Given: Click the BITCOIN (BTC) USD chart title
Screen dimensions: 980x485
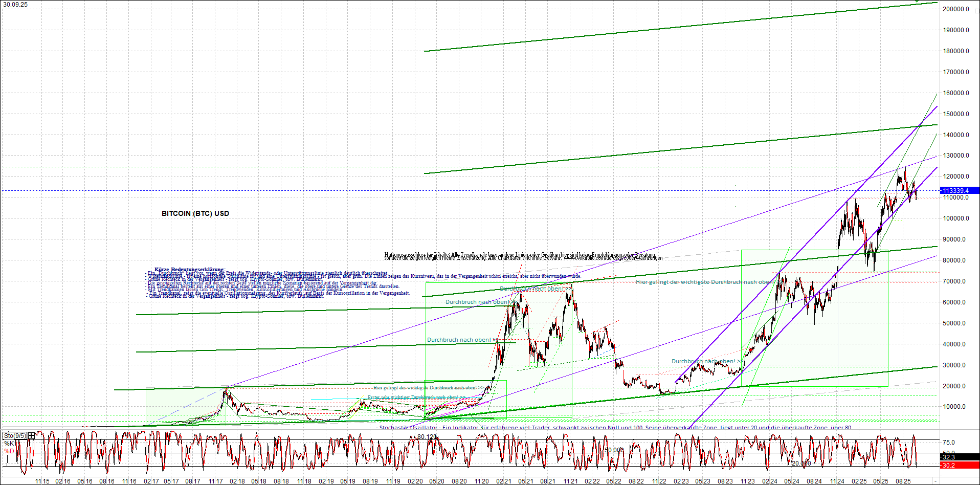Looking at the screenshot, I should 195,214.
